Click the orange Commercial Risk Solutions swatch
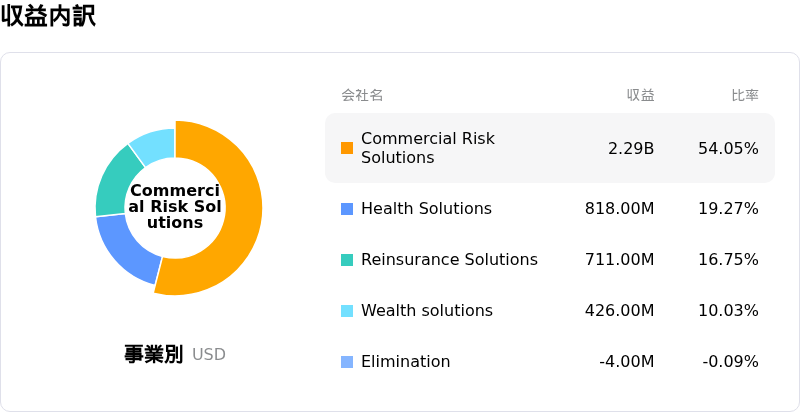800x412 pixels. click(347, 148)
